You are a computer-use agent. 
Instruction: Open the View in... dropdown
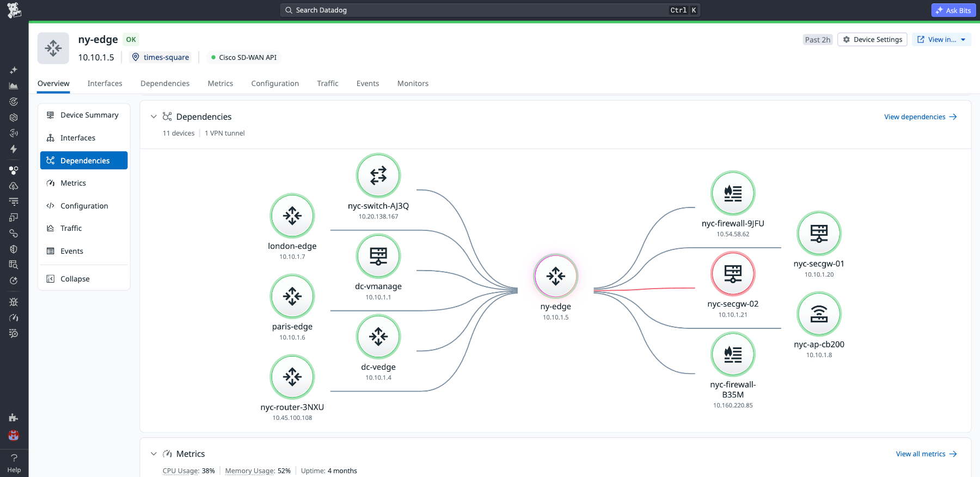coord(941,40)
